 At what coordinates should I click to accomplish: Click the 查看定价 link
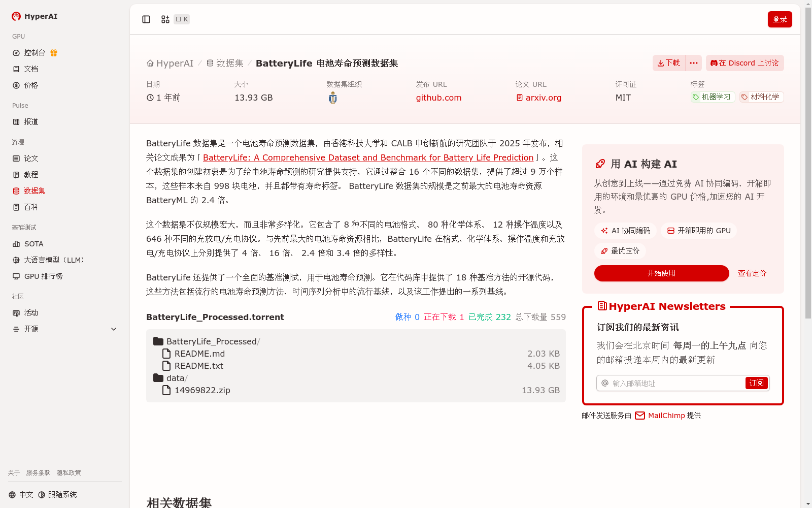pos(752,273)
